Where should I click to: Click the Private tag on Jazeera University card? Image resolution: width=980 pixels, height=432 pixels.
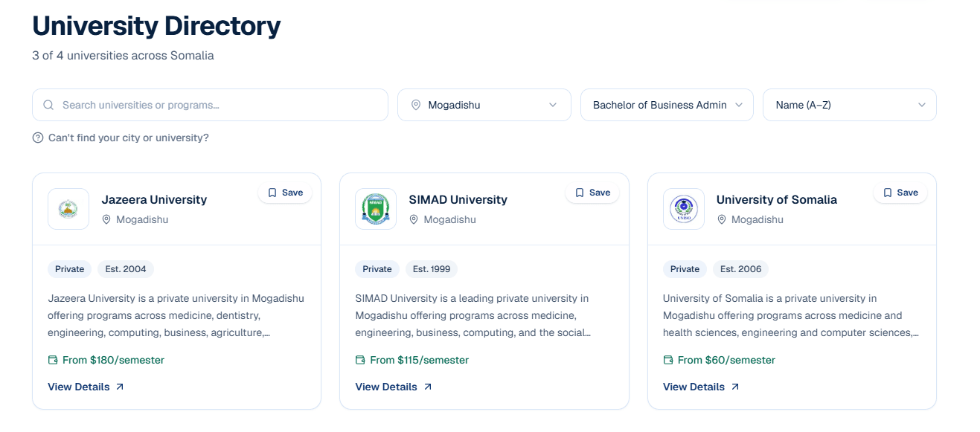pyautogui.click(x=70, y=269)
